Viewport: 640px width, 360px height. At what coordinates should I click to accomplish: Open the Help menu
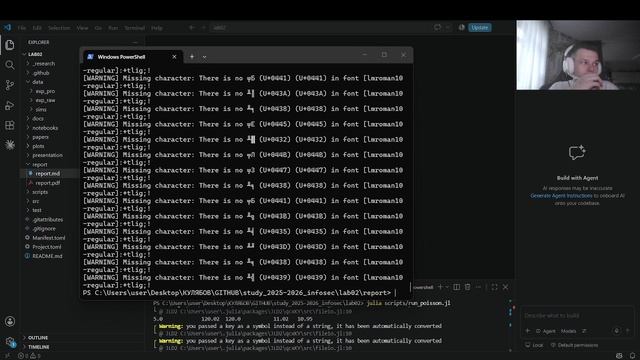(x=157, y=28)
